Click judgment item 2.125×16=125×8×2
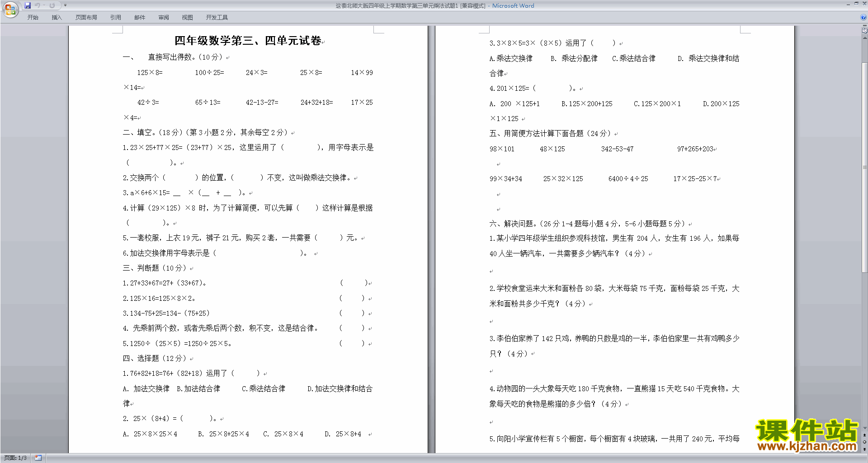Image resolution: width=868 pixels, height=463 pixels. pyautogui.click(x=159, y=298)
